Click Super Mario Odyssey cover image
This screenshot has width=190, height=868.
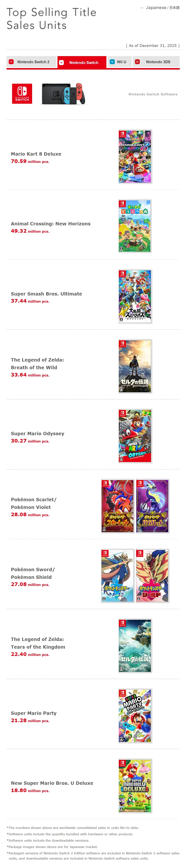pyautogui.click(x=135, y=436)
